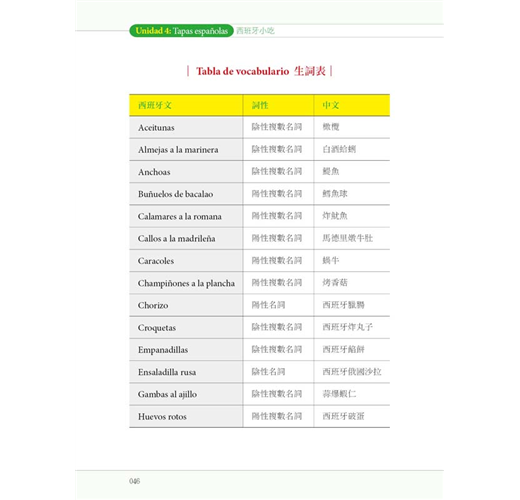Click the 西班牙文 column header
Viewport: 520px width, 500px height.
point(155,105)
